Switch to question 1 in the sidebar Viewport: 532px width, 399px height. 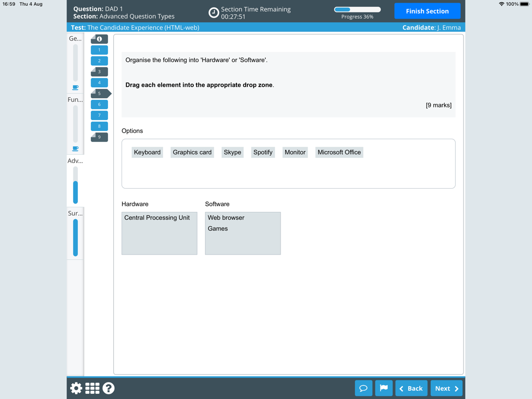pos(99,49)
